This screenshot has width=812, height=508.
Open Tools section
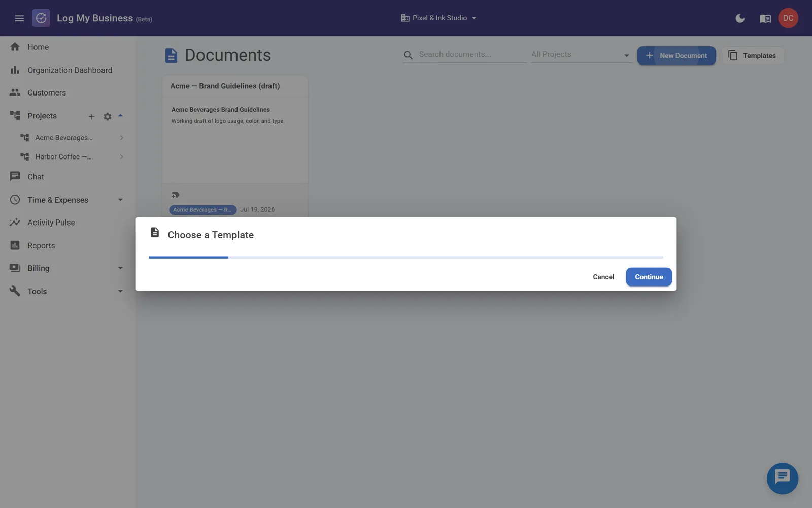(37, 291)
